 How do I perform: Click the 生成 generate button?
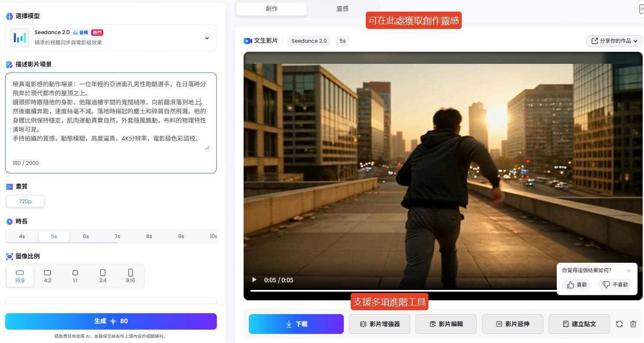[x=111, y=321]
